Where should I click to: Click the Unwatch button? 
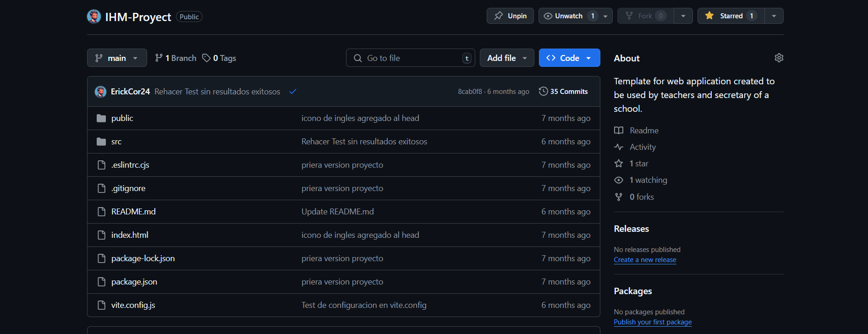[x=569, y=16]
